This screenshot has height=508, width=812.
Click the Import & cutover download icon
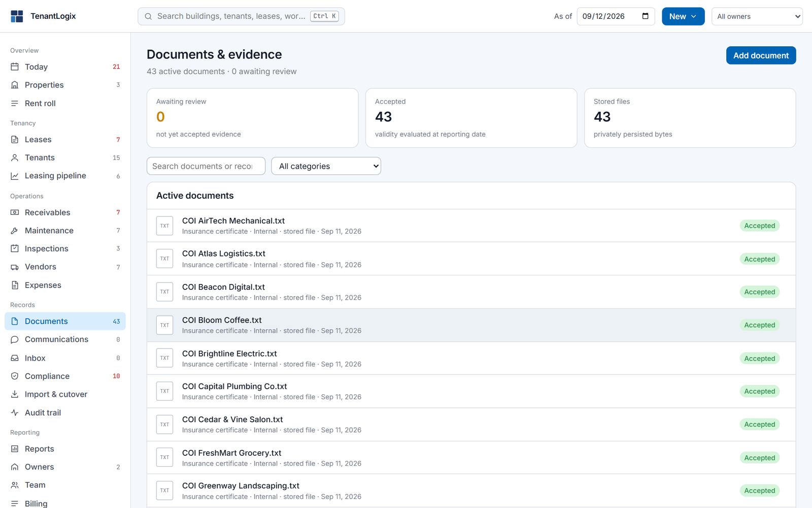pyautogui.click(x=15, y=394)
